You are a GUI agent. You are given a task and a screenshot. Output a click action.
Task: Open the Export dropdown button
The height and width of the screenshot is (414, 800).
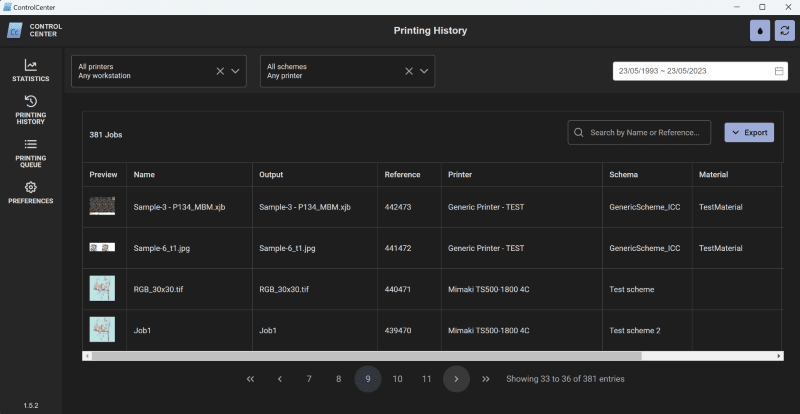749,132
